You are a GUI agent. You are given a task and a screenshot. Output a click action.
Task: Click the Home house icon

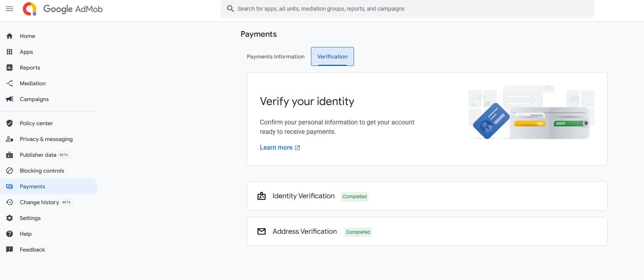point(9,36)
